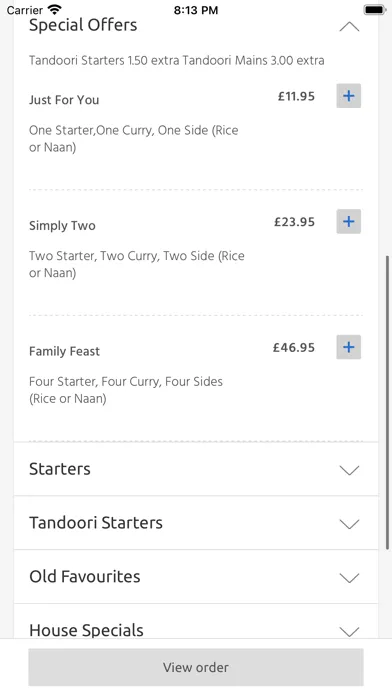Expand House Specials chevron
The height and width of the screenshot is (696, 392).
coord(349,631)
